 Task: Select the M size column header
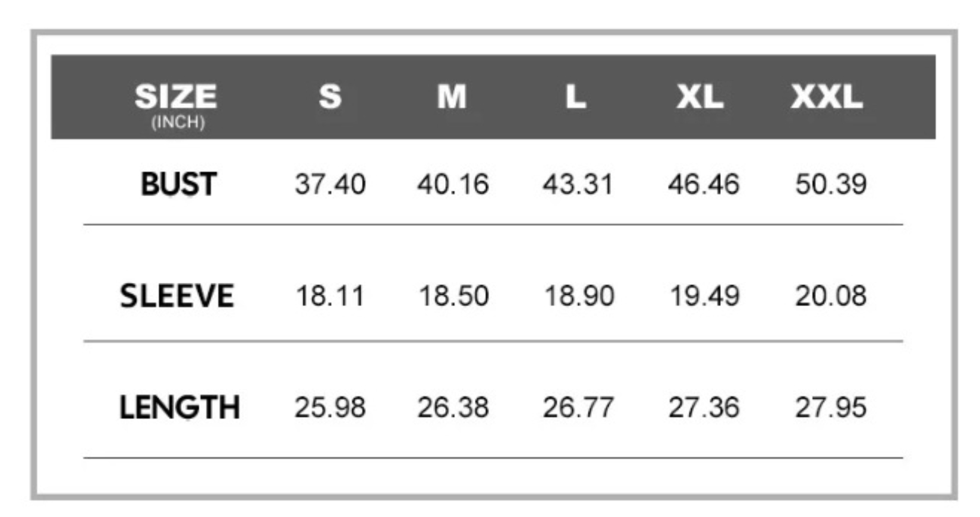coord(452,96)
